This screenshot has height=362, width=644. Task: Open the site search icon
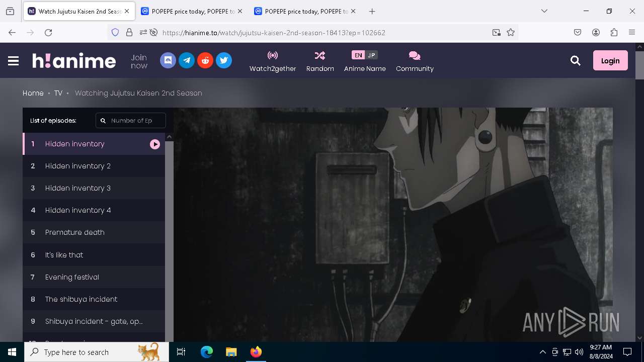pyautogui.click(x=576, y=61)
